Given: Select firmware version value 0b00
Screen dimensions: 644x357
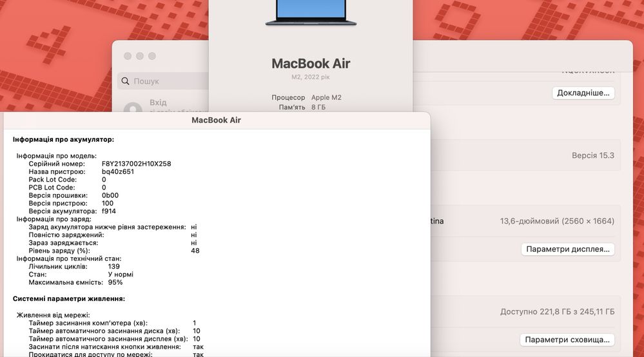Looking at the screenshot, I should click(x=110, y=195).
